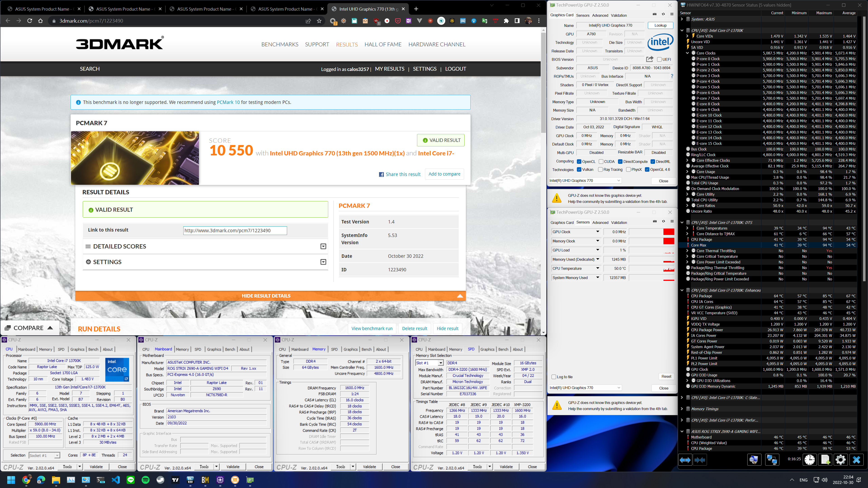This screenshot has height=488, width=868.
Task: Toggle the CUDA checkbox in GPU-Z
Action: pos(601,162)
